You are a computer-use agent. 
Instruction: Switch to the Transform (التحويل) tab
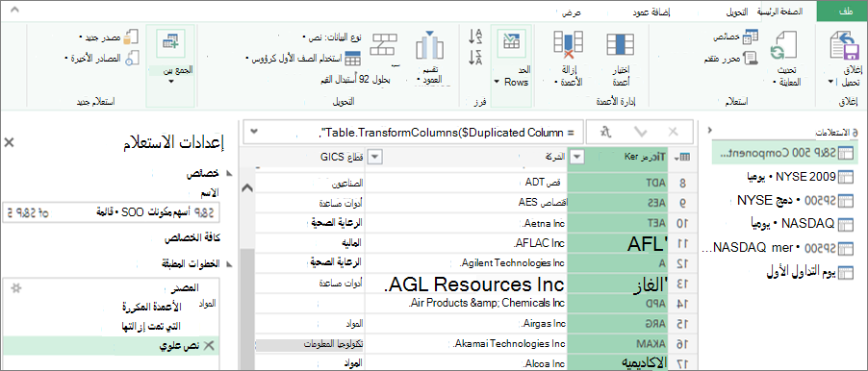pos(736,12)
